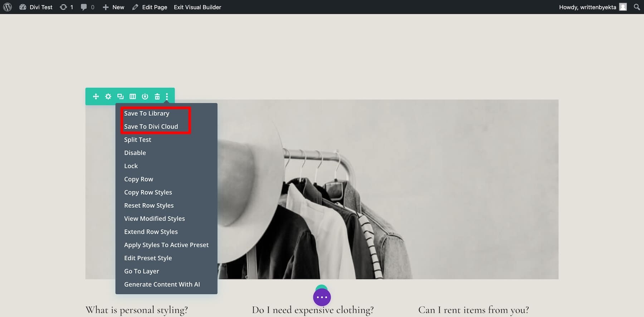Select Generate Content With AI
The height and width of the screenshot is (317, 644).
pos(162,284)
